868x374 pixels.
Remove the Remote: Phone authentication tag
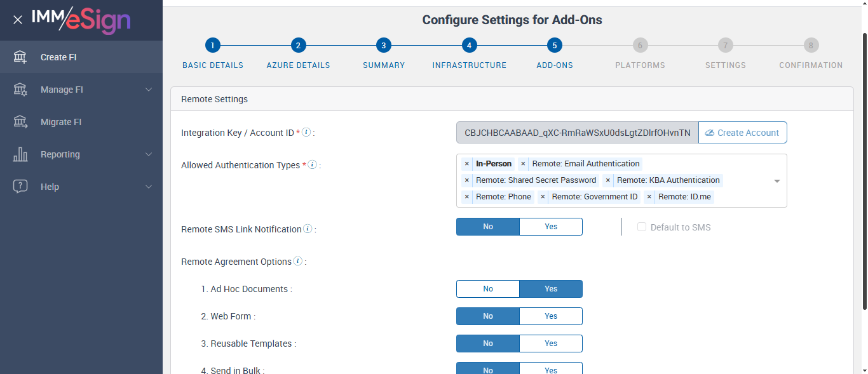(x=467, y=197)
